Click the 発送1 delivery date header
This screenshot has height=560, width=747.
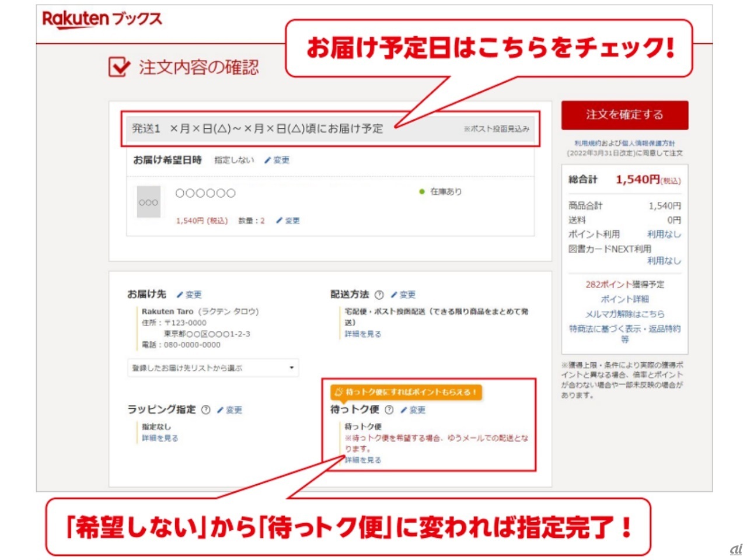pos(330,129)
